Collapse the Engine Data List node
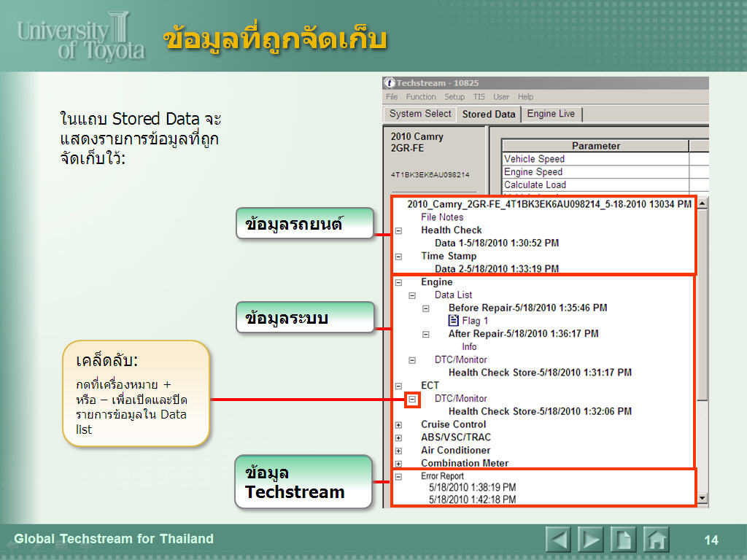Viewport: 747px width, 560px height. (413, 296)
